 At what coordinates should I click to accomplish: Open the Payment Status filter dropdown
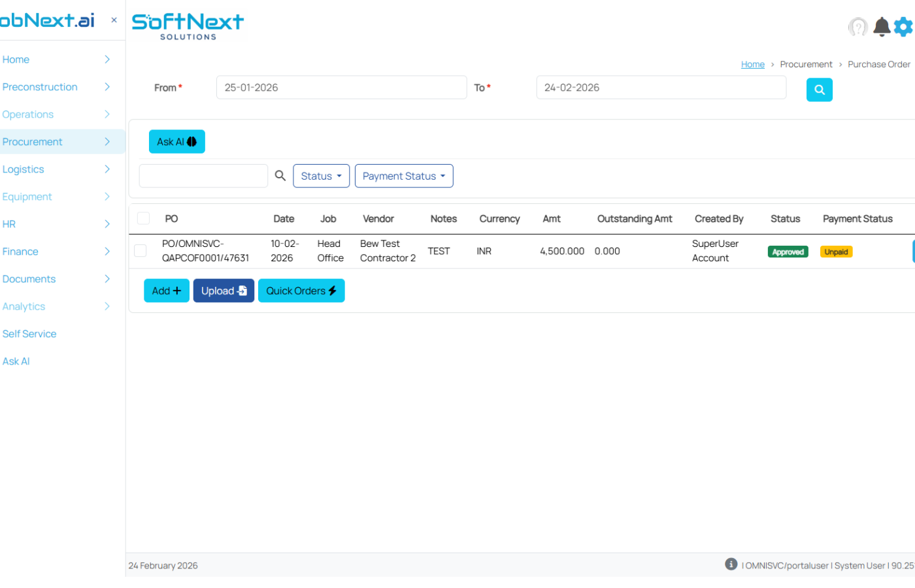pyautogui.click(x=403, y=176)
